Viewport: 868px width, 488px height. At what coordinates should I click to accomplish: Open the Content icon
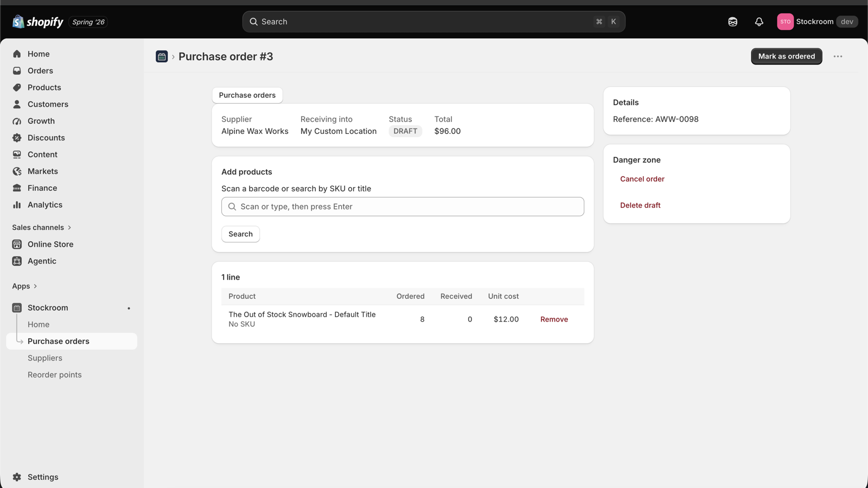pos(17,155)
